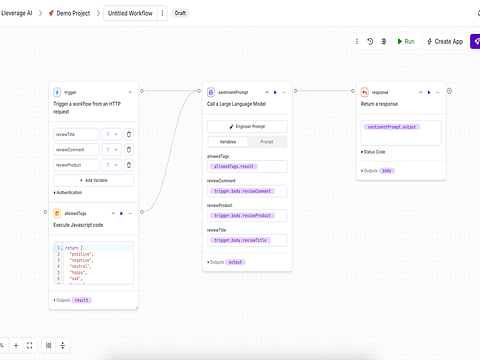Run the workflow with the Run button

[406, 41]
